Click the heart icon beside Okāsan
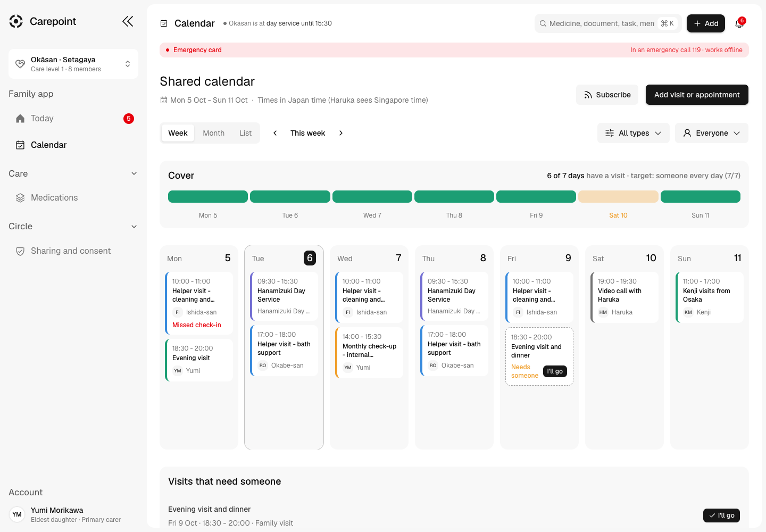The image size is (766, 532). 20,64
